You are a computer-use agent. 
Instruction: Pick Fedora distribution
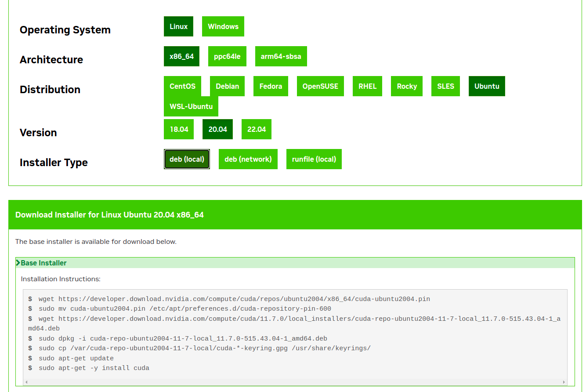click(271, 86)
